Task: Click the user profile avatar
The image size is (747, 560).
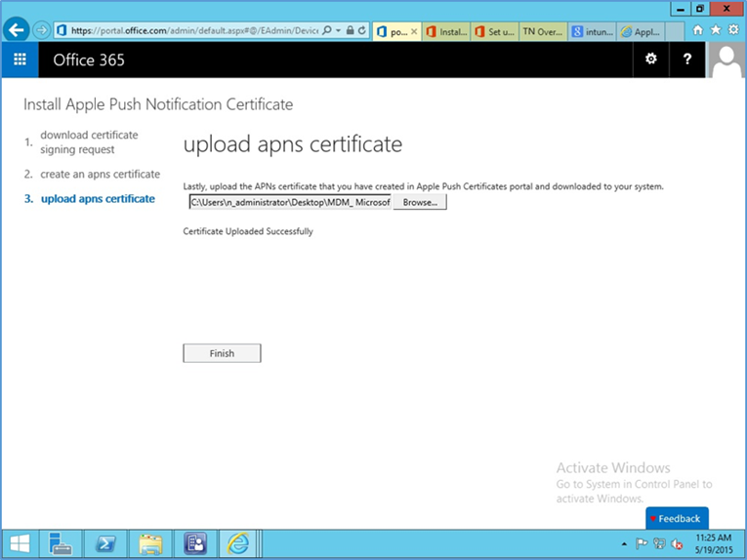Action: point(726,60)
